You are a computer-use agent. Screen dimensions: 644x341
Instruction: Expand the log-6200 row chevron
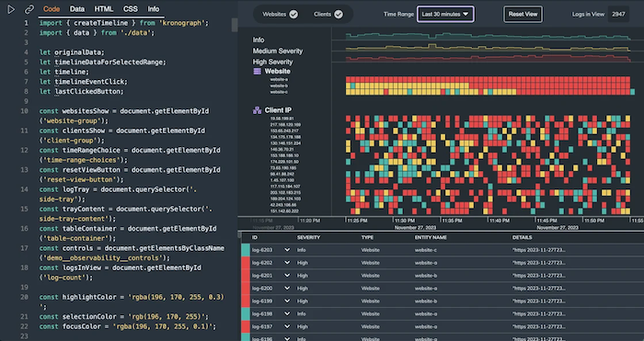pos(287,288)
